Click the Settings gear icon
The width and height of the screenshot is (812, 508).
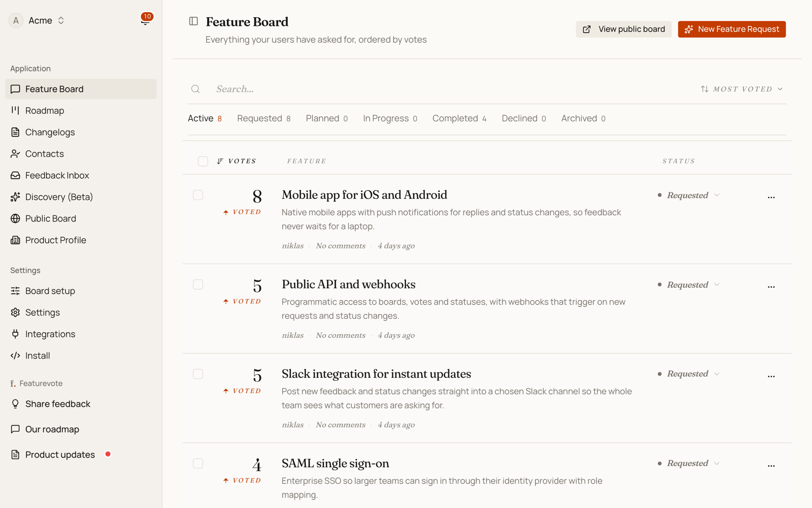coord(15,312)
